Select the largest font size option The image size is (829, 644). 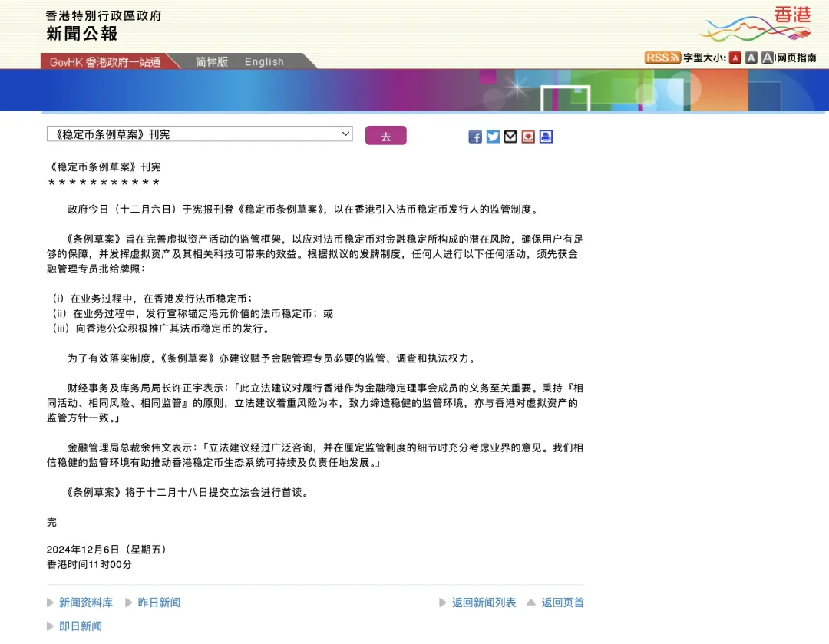pos(766,58)
